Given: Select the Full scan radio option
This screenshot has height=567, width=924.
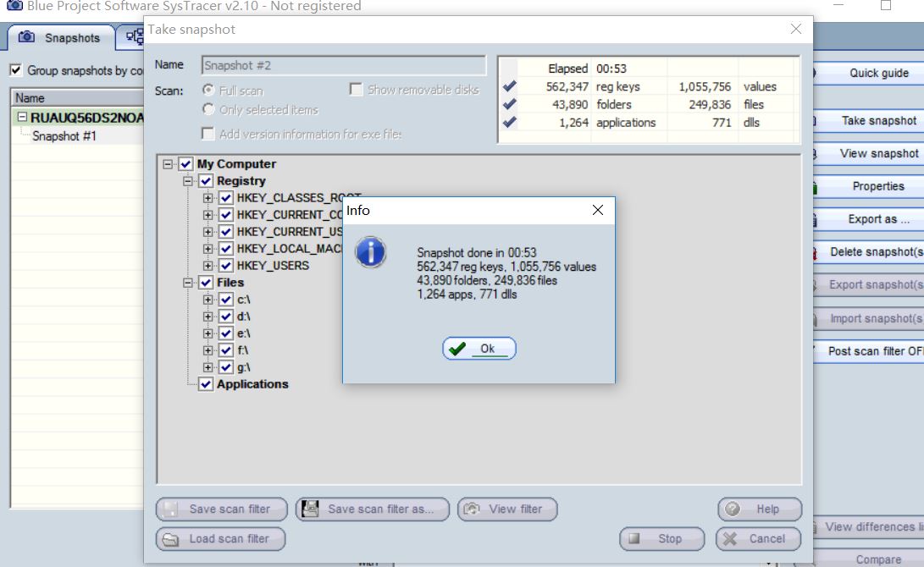Looking at the screenshot, I should pyautogui.click(x=208, y=90).
